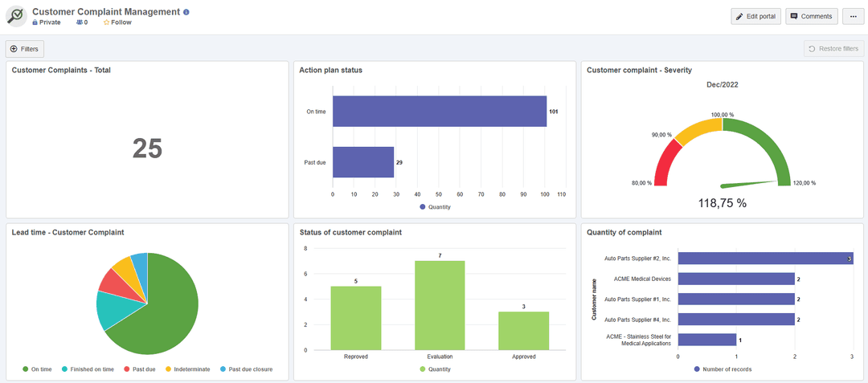Image resolution: width=868 pixels, height=383 pixels.
Task: Open the more options ellipsis menu
Action: point(854,17)
